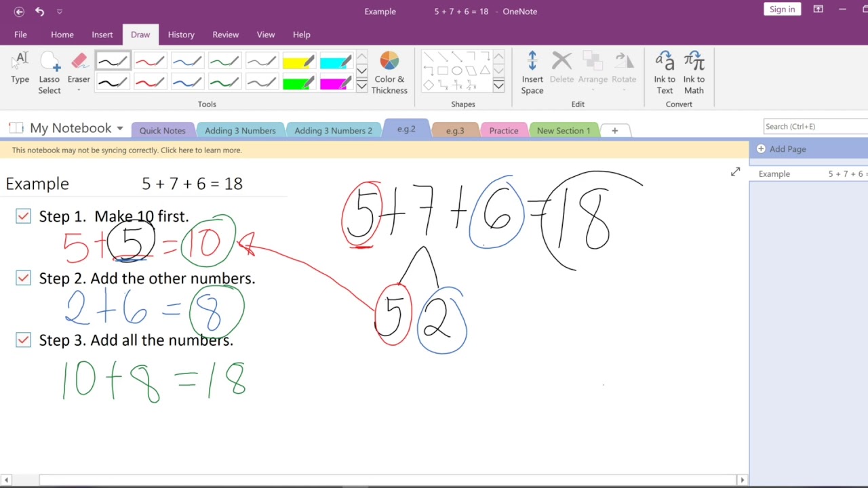Viewport: 868px width, 488px height.
Task: Expand the My Notebook dropdown
Action: click(x=119, y=128)
